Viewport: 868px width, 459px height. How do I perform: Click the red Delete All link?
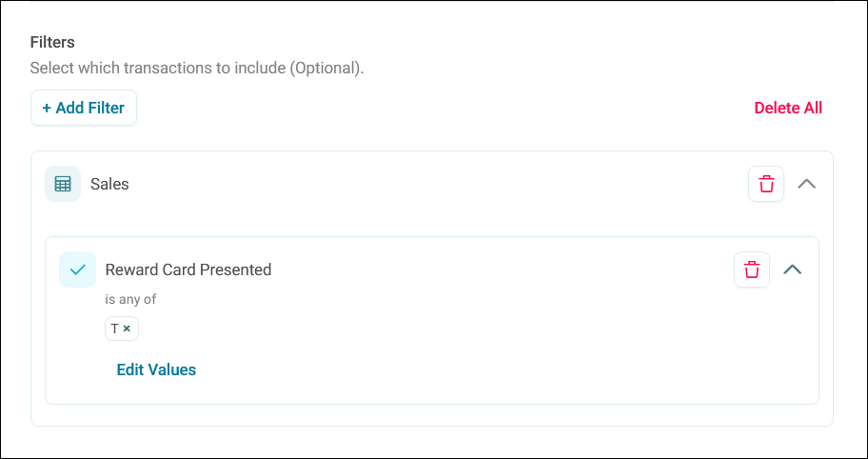788,108
